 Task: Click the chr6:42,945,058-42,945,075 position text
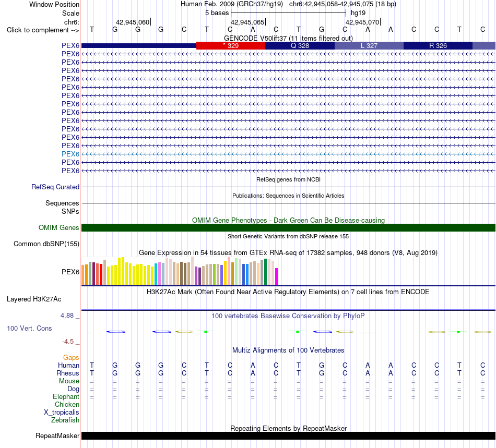coord(343,4)
